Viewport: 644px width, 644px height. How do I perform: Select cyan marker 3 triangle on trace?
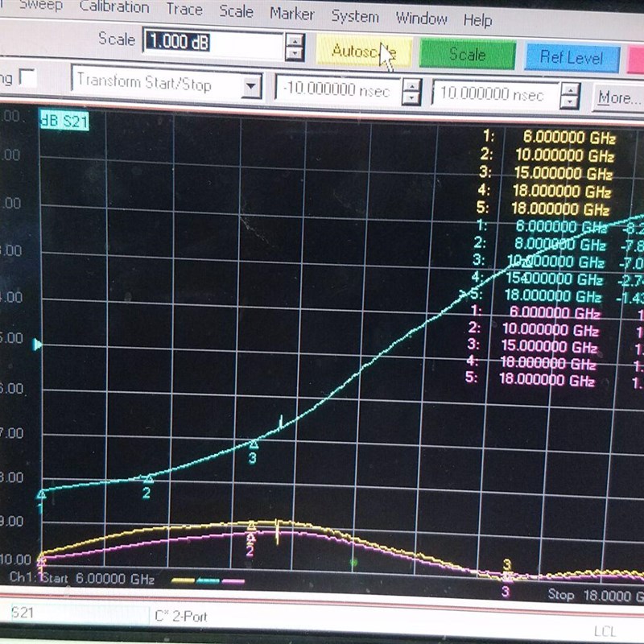click(254, 444)
